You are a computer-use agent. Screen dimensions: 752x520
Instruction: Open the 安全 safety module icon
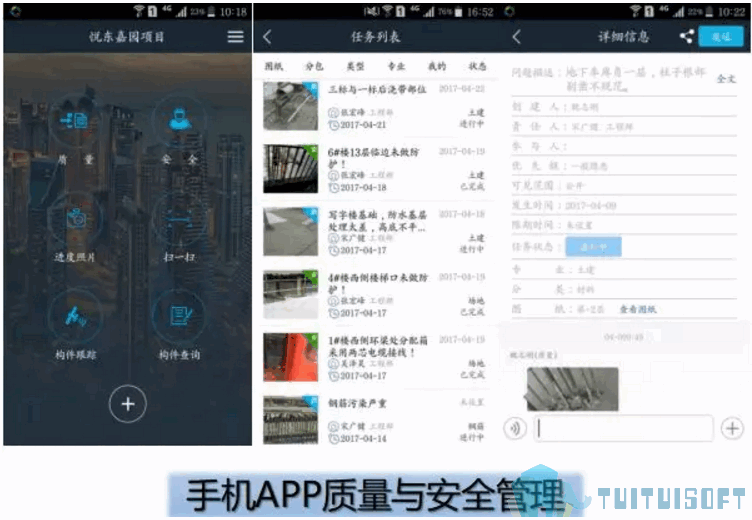click(x=179, y=119)
